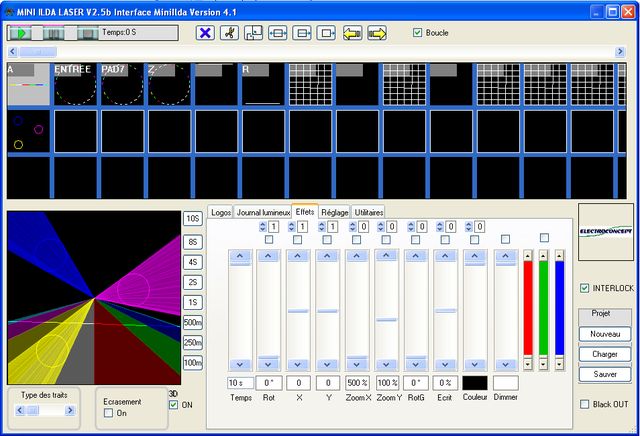
Task: Tick the checkbox above the Zoom X slider
Action: pyautogui.click(x=356, y=240)
